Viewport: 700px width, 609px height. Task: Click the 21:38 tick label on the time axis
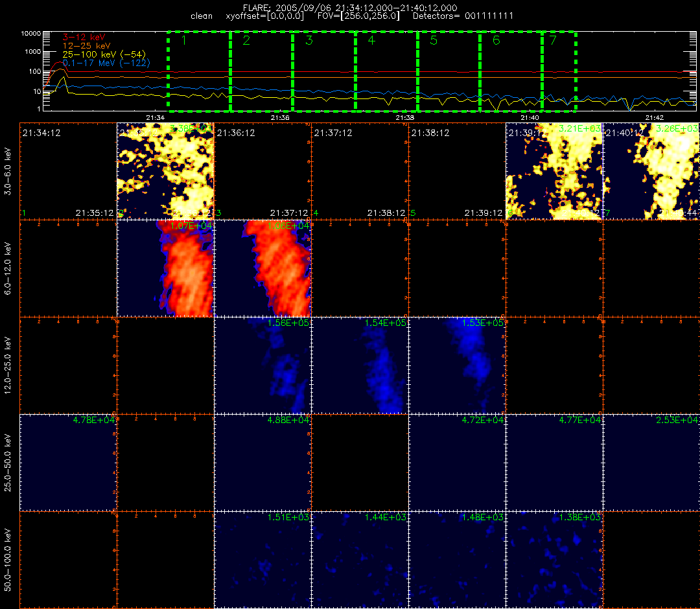(x=405, y=118)
